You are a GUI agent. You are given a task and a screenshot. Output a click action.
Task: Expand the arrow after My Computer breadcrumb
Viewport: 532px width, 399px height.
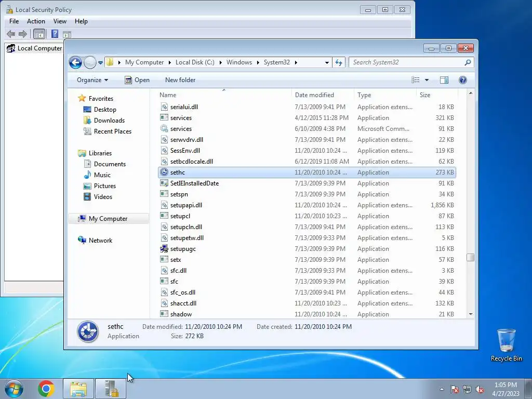(170, 63)
